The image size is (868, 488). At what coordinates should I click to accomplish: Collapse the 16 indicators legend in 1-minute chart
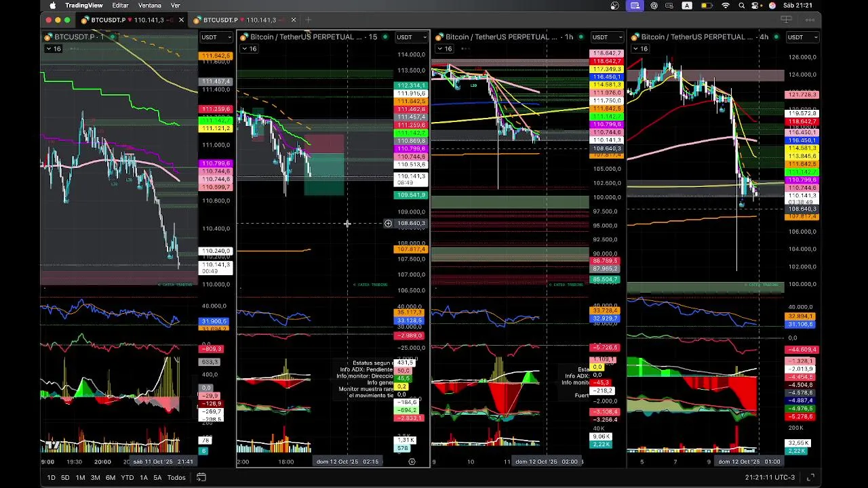(53, 49)
